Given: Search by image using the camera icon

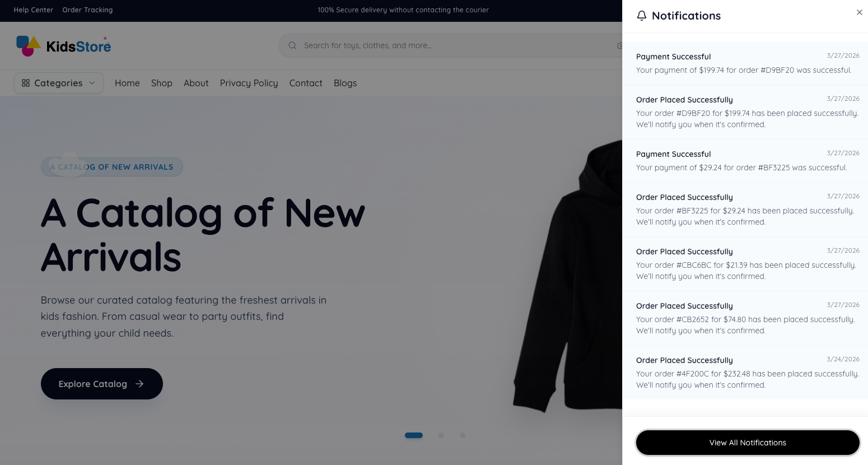Looking at the screenshot, I should [x=620, y=45].
